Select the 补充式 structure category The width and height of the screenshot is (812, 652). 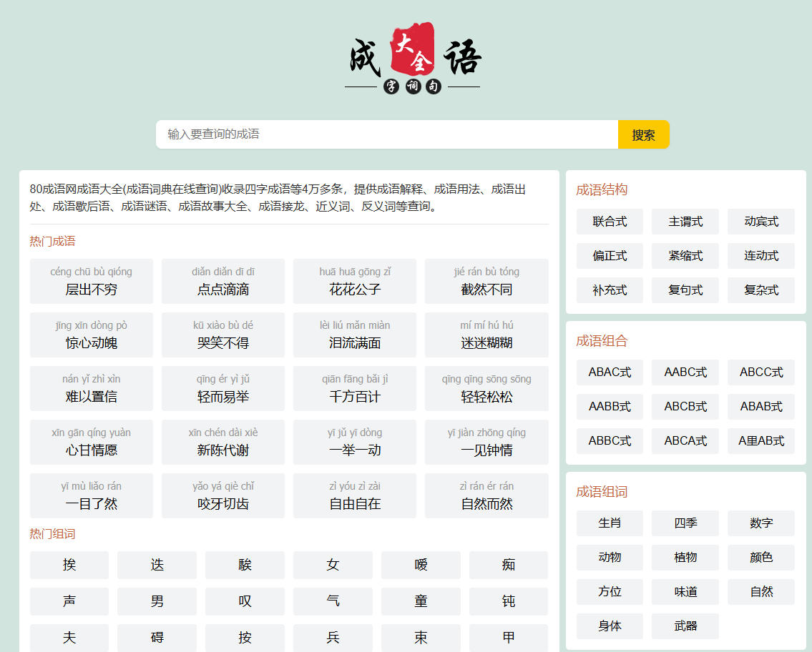point(610,290)
